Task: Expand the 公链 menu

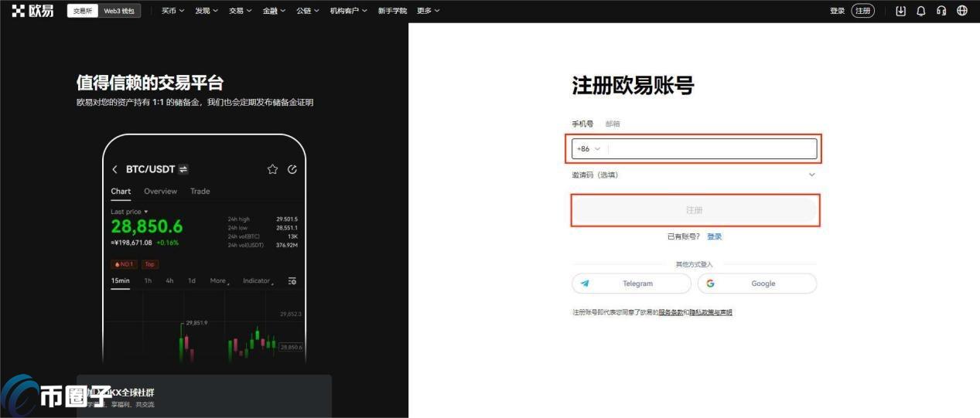Action: coord(308,11)
